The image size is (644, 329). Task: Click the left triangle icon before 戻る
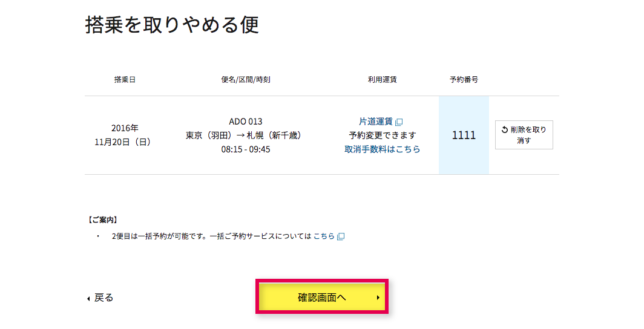(x=88, y=299)
